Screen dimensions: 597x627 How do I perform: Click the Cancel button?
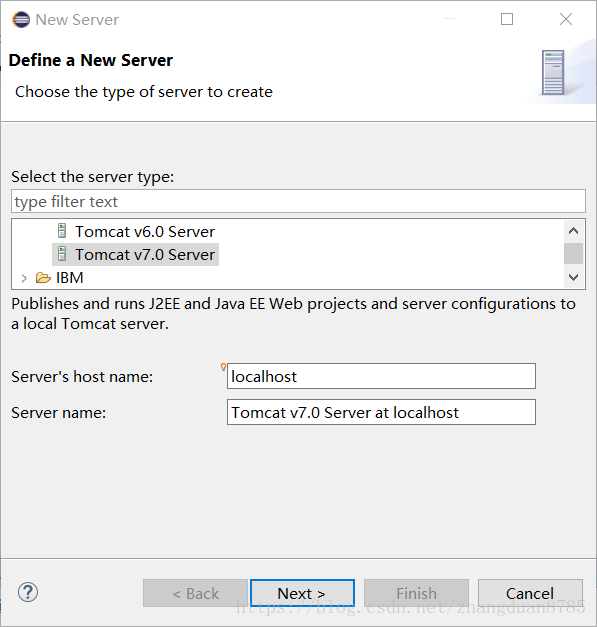coord(530,593)
